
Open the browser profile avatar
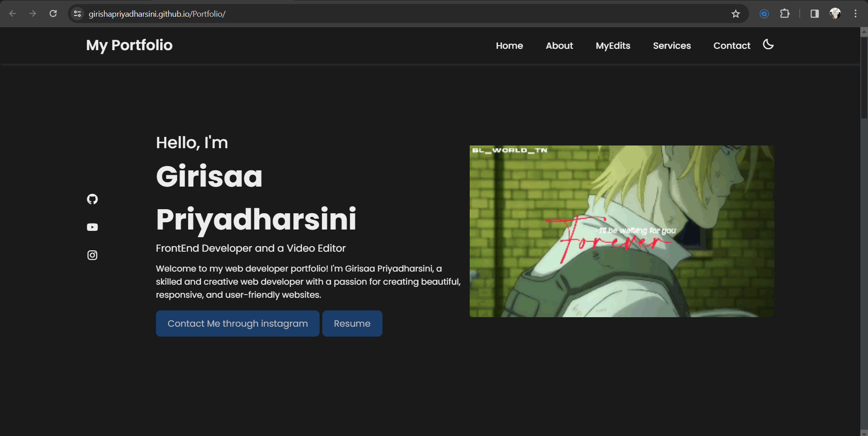tap(835, 14)
